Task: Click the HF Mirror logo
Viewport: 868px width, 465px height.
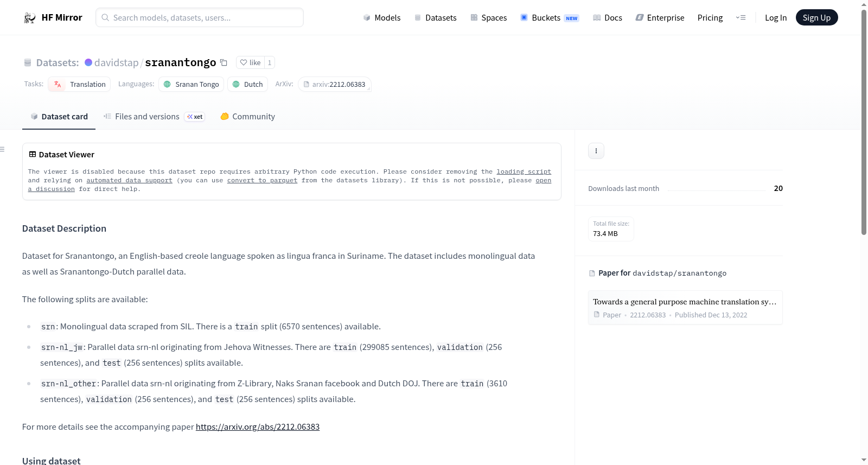Action: [x=53, y=17]
